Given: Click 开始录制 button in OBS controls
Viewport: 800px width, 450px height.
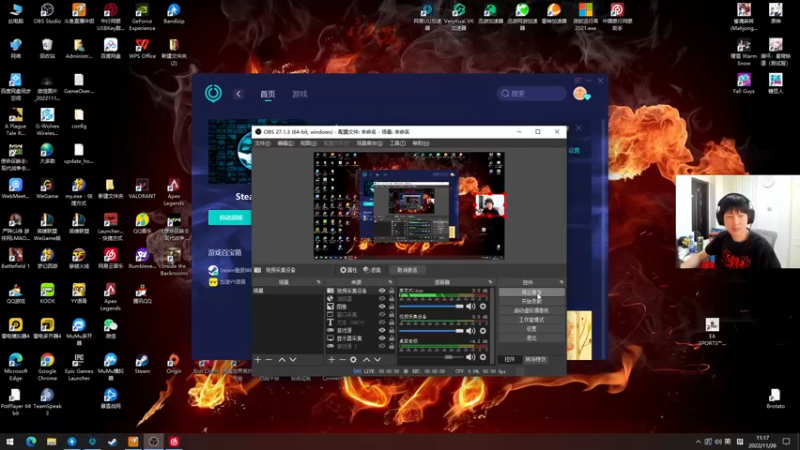Looking at the screenshot, I should coord(532,302).
